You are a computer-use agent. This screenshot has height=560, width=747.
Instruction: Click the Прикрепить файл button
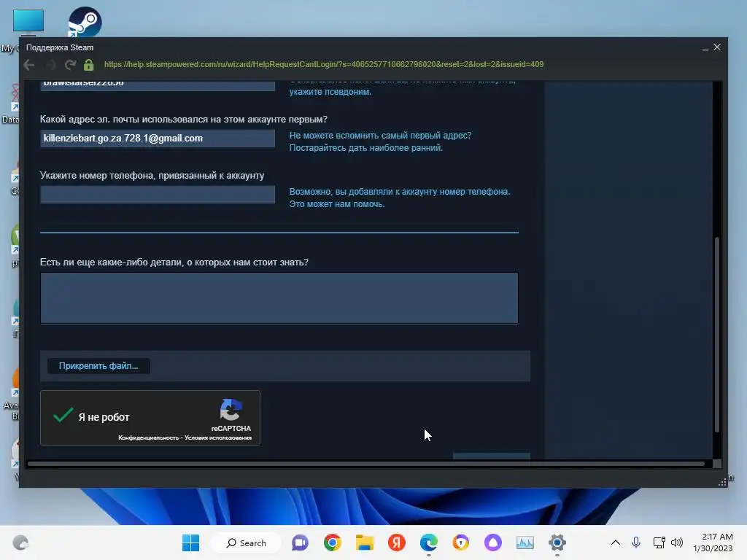point(98,366)
